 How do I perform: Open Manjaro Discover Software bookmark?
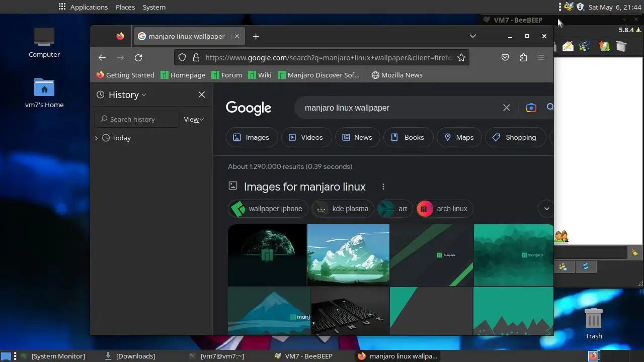pos(318,75)
